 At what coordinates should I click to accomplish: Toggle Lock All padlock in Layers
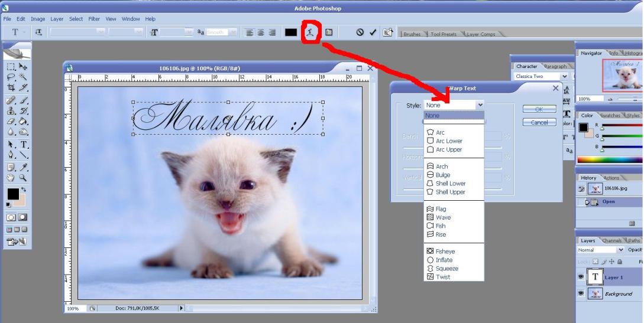pyautogui.click(x=620, y=261)
